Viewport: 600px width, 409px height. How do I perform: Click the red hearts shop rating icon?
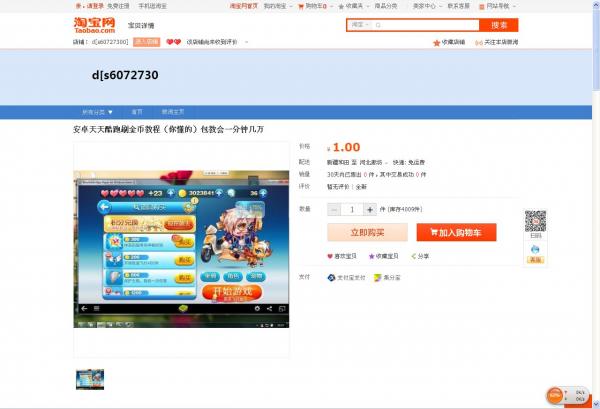174,42
